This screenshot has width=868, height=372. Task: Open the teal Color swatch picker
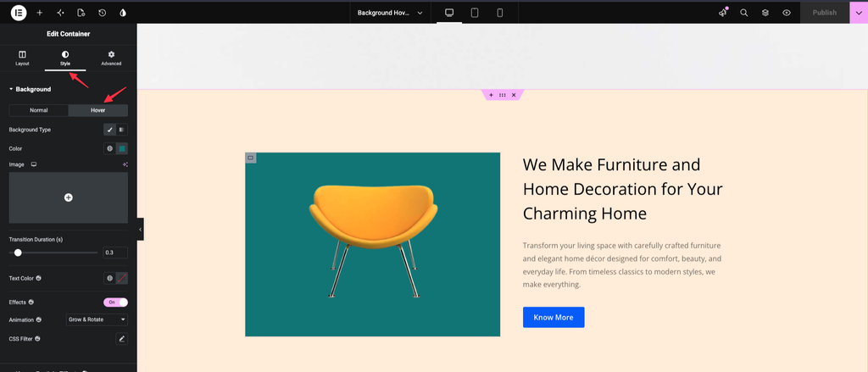tap(122, 148)
